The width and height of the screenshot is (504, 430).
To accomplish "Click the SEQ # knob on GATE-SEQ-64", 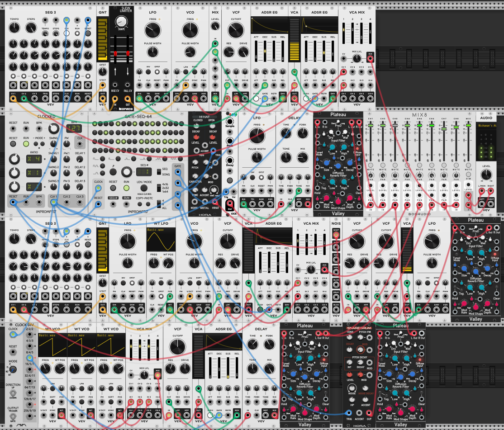I will coord(126,172).
